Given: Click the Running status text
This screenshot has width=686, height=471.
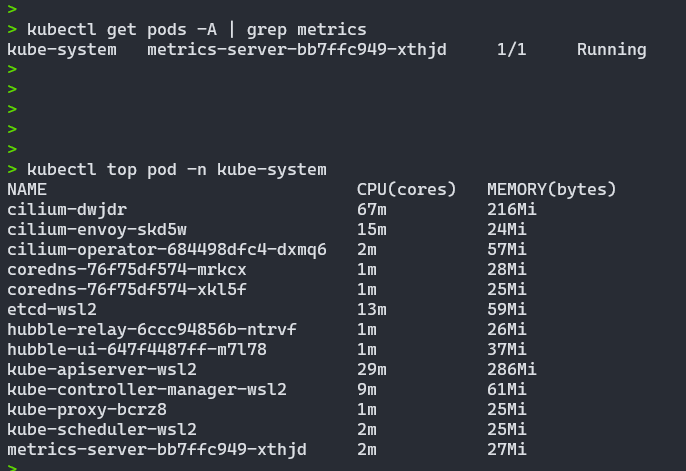Looking at the screenshot, I should pyautogui.click(x=612, y=49).
